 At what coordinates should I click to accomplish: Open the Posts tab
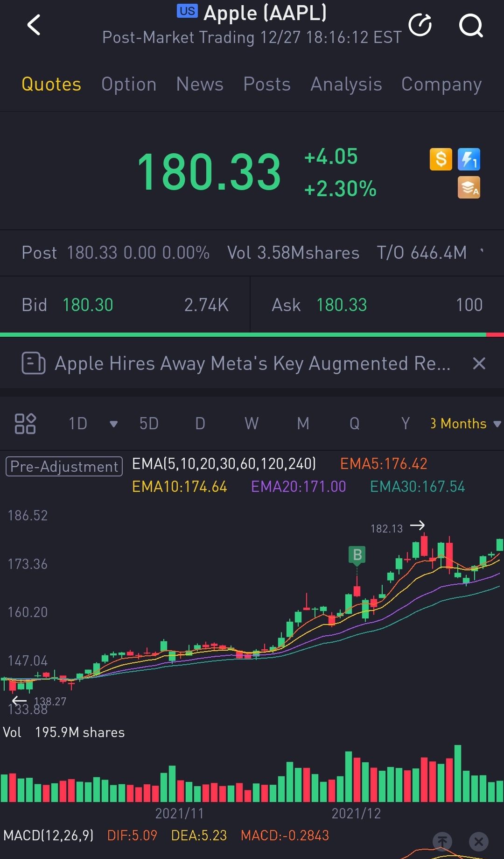267,85
